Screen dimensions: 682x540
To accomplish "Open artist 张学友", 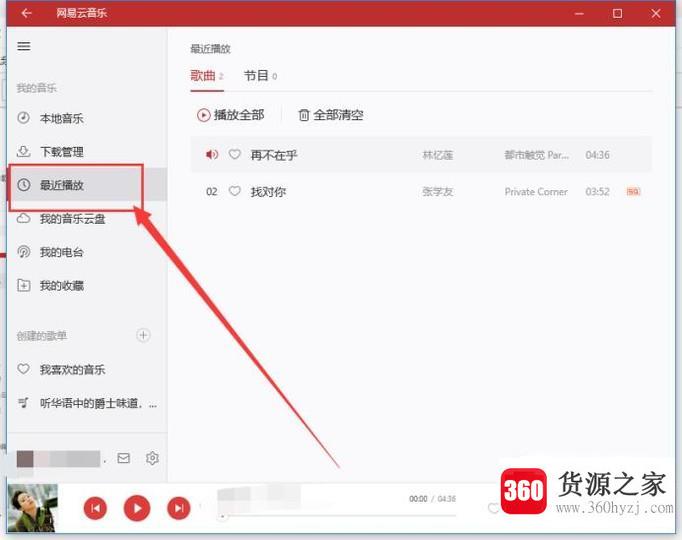I will click(438, 192).
